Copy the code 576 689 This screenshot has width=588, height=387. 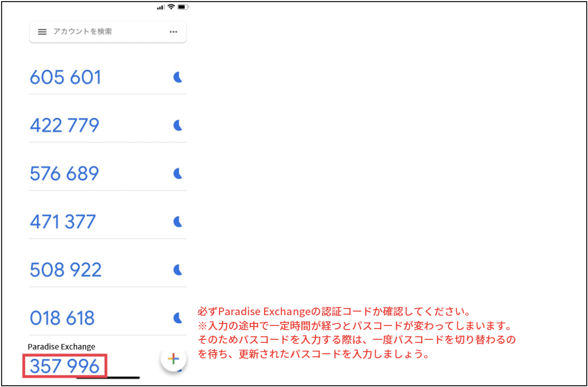coord(64,174)
